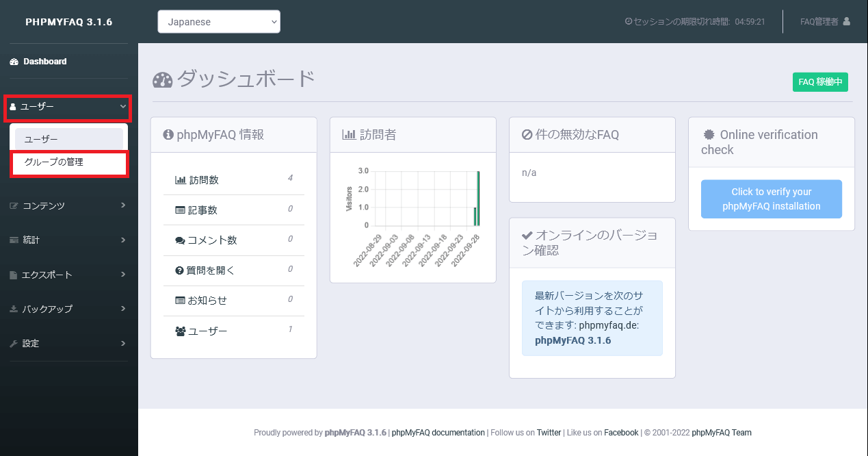Click the コメント数 speech bubble icon
The width and height of the screenshot is (868, 456).
click(180, 240)
